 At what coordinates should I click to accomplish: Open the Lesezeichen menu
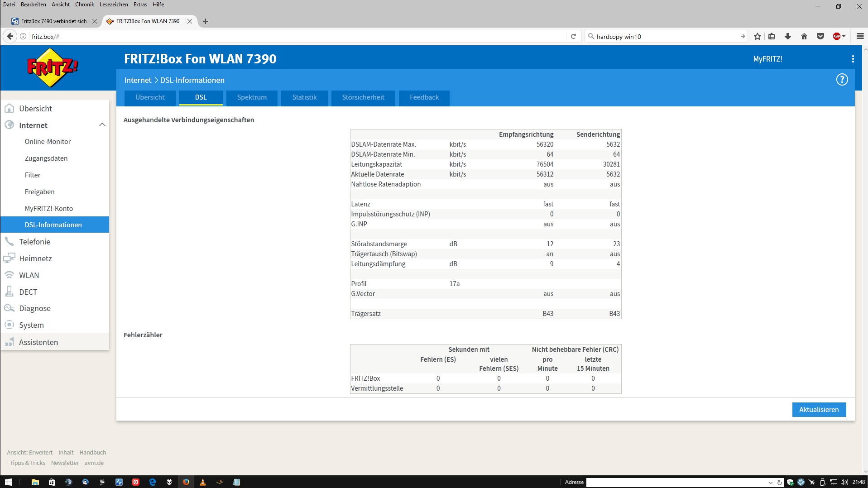point(114,5)
